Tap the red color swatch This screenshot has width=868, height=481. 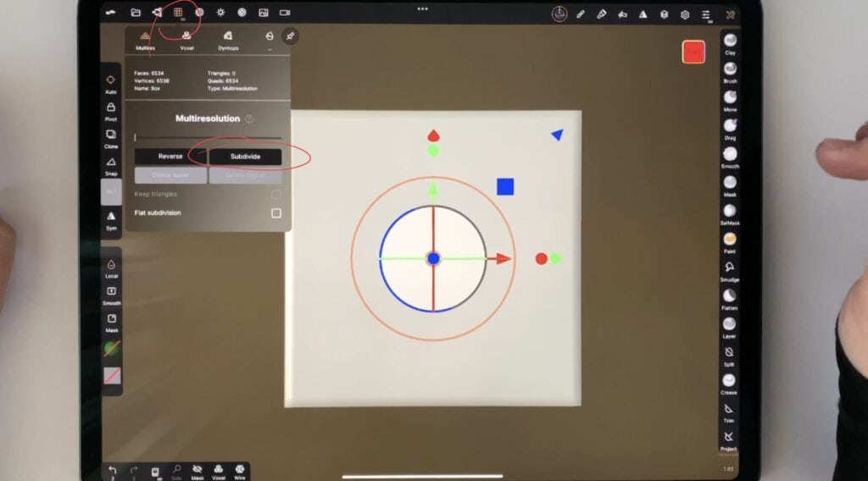693,52
